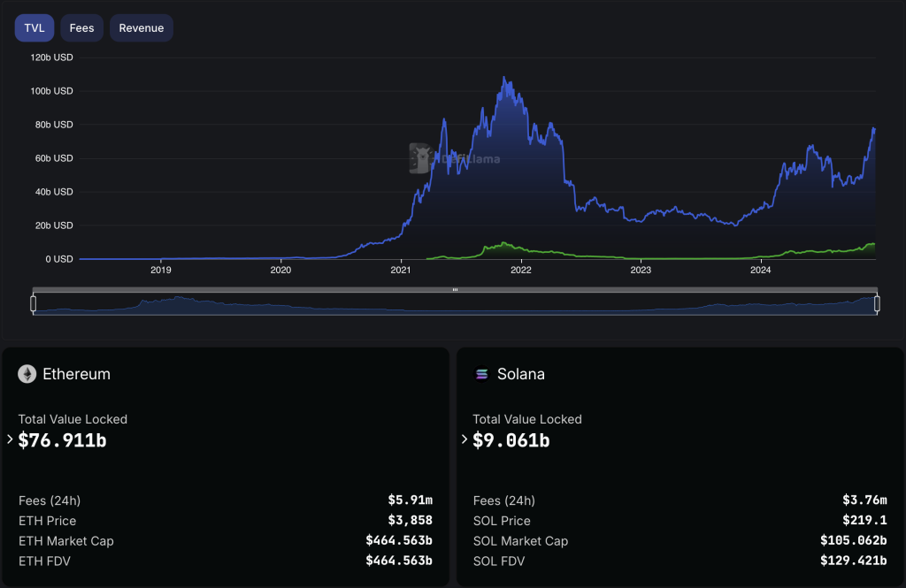The height and width of the screenshot is (588, 906).
Task: Click right handle of chart range slider
Action: pyautogui.click(x=877, y=303)
